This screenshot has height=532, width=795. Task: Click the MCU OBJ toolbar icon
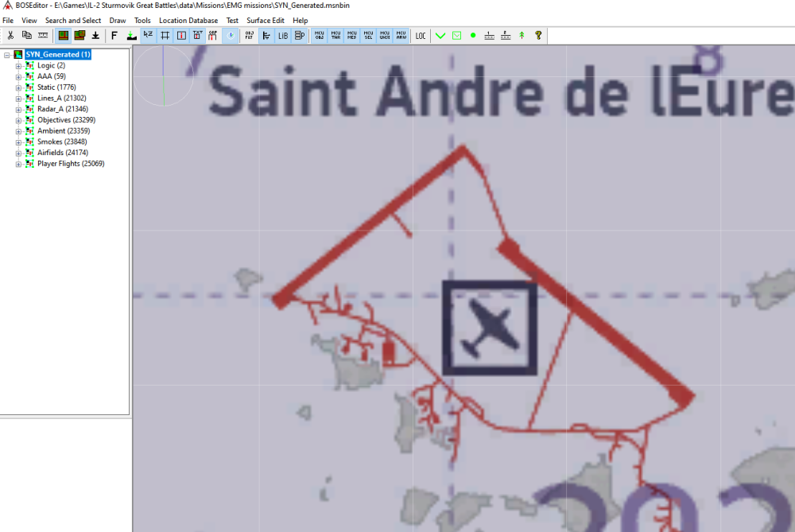point(319,36)
